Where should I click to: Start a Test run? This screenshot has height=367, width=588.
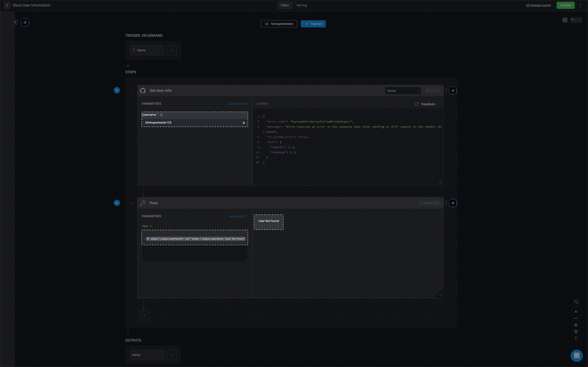click(x=313, y=24)
